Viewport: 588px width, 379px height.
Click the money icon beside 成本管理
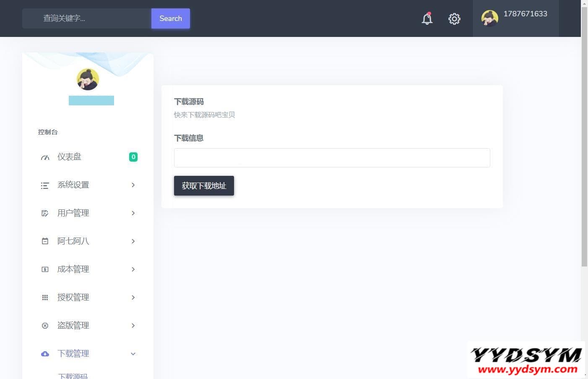click(45, 269)
